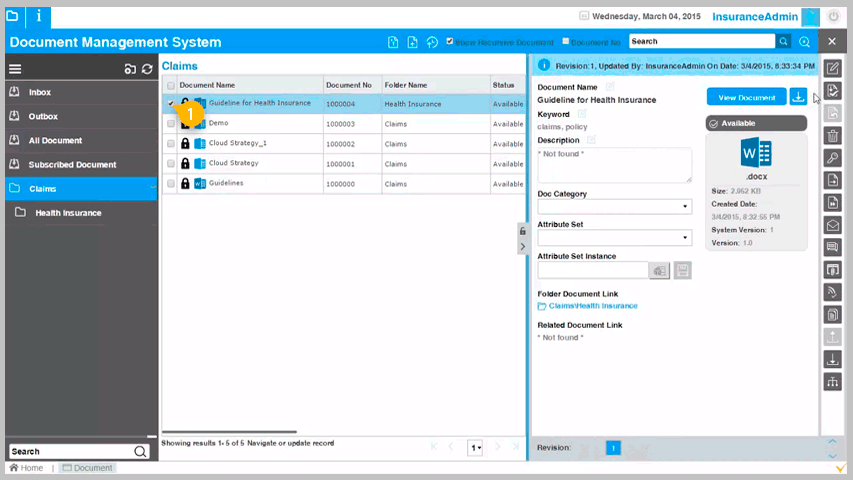Click the download tray icon in right toolbar
Screen dimensions: 853x480
(832, 359)
